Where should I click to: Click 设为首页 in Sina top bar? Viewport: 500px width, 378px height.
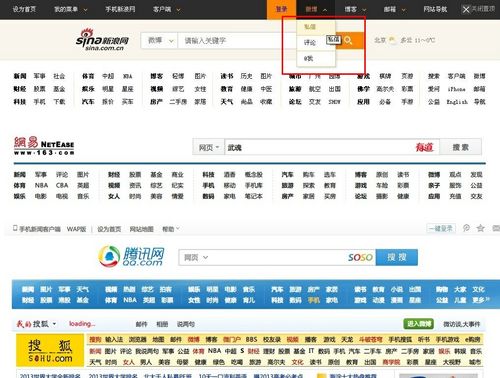(24, 9)
